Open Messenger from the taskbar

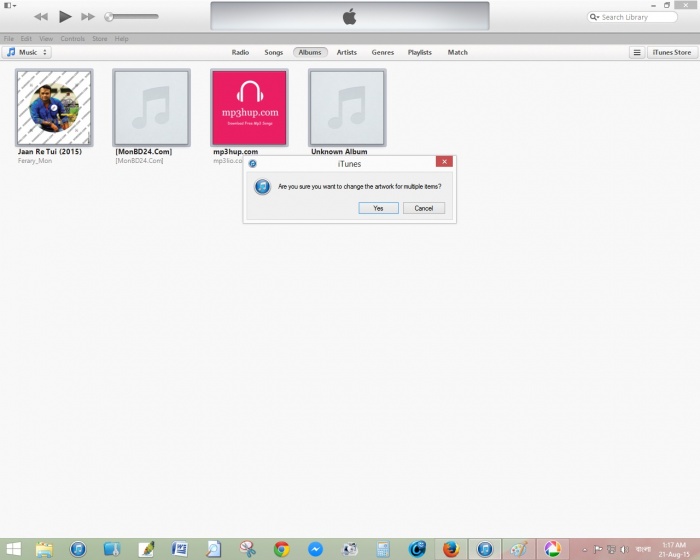pyautogui.click(x=315, y=549)
